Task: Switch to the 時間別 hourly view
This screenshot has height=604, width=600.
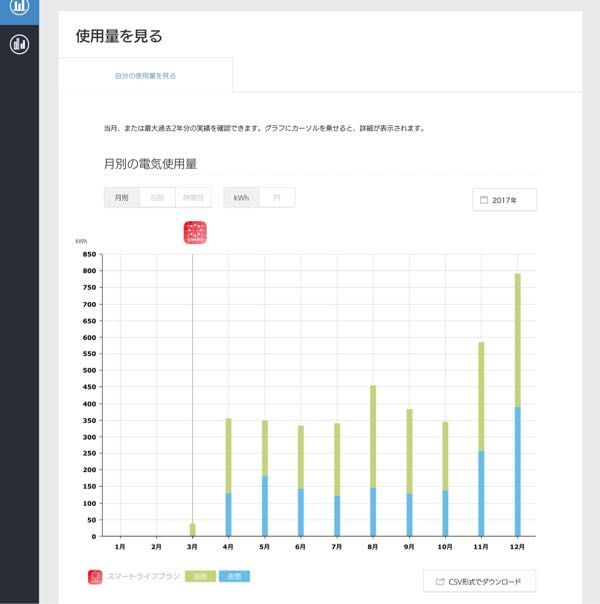Action: 193,198
